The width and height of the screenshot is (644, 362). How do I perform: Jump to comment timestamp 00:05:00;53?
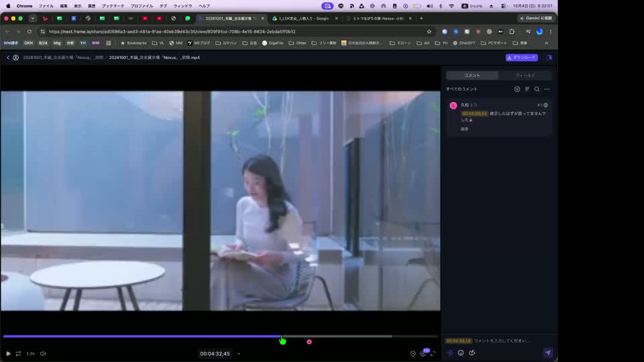point(474,114)
